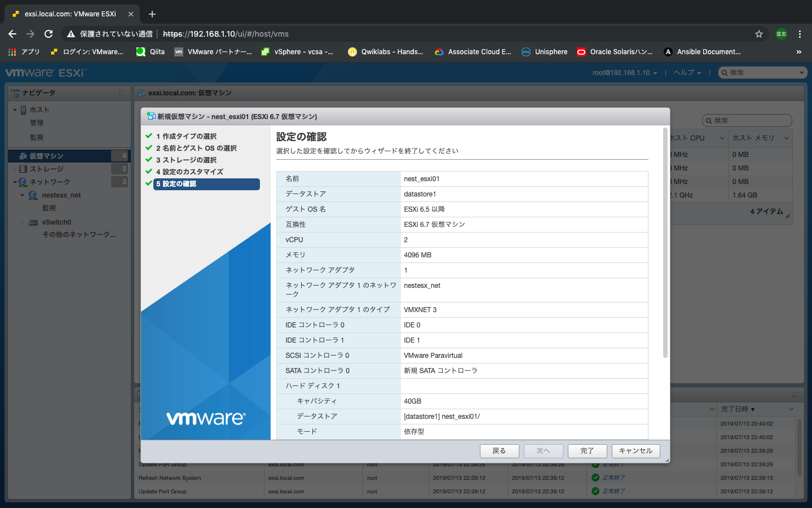Collapse the nestesx_net tree node
812x508 pixels.
[22, 195]
